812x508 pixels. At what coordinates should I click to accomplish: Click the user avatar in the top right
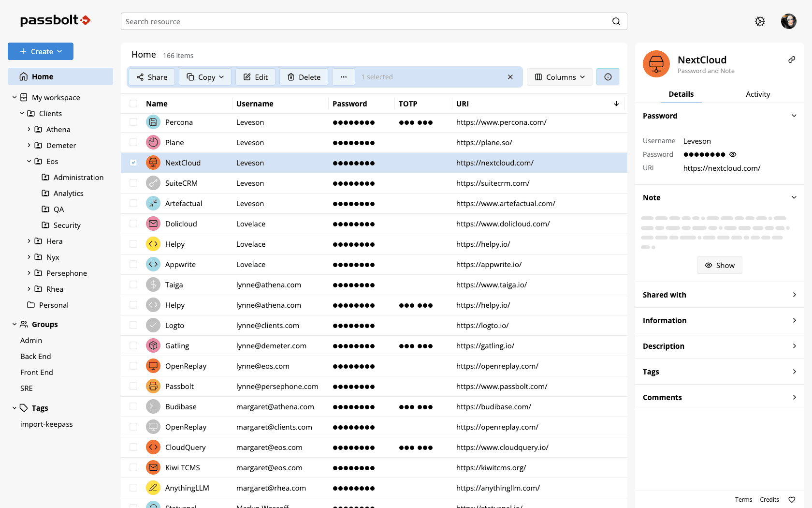coord(788,21)
